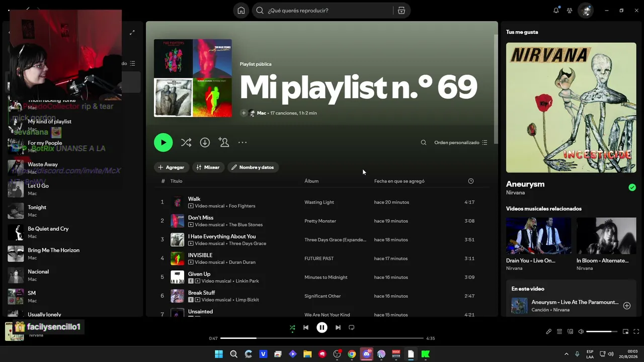The height and width of the screenshot is (362, 644).
Task: Pause the current song
Action: click(322, 328)
